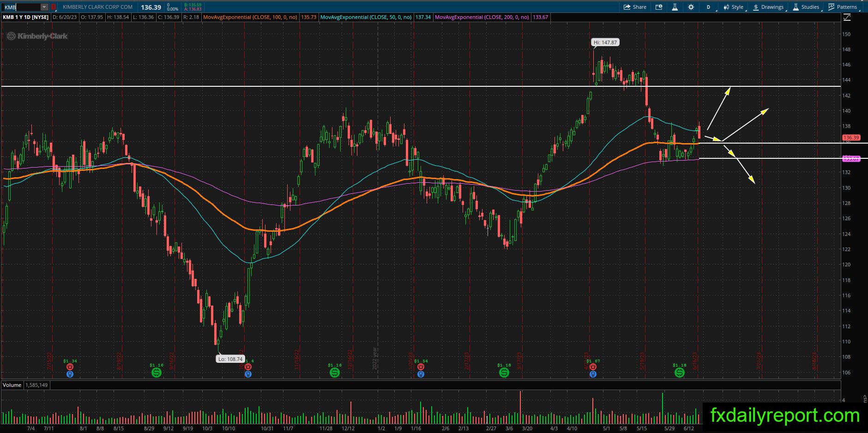Click the blue lightbulb icon under $1.54
The height and width of the screenshot is (433, 868).
421,374
